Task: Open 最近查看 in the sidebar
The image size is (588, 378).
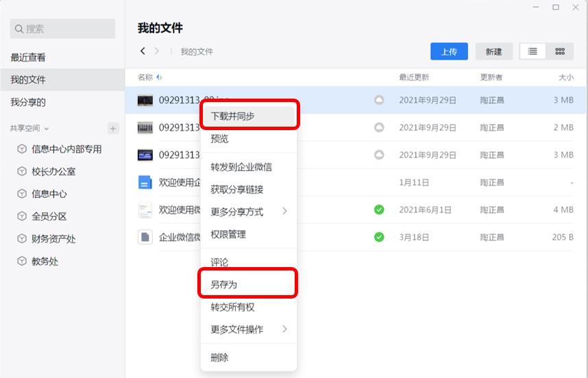Action: 28,58
